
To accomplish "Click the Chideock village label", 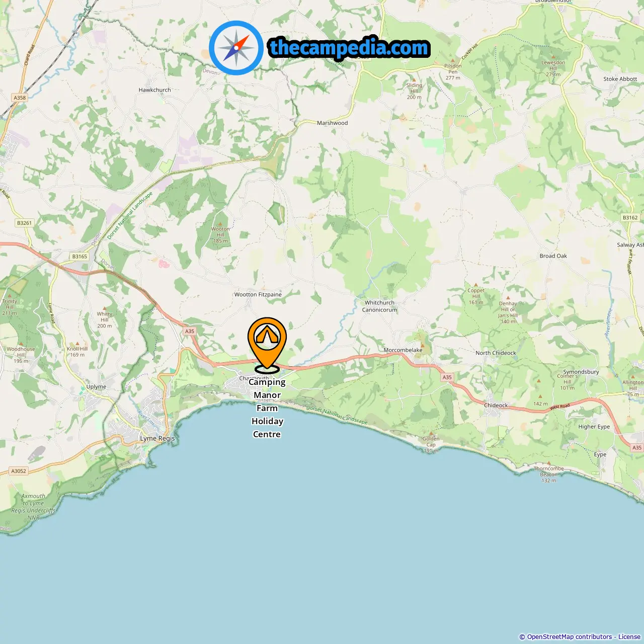I will [x=496, y=405].
